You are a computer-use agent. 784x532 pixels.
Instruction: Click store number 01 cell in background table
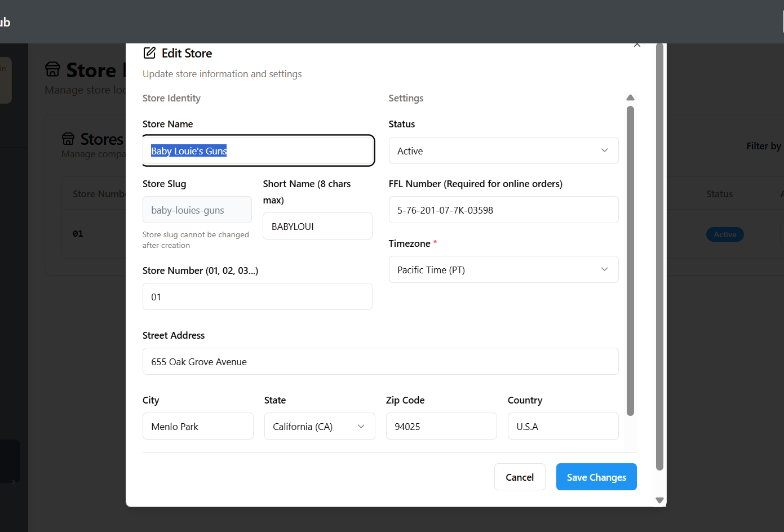(x=78, y=233)
